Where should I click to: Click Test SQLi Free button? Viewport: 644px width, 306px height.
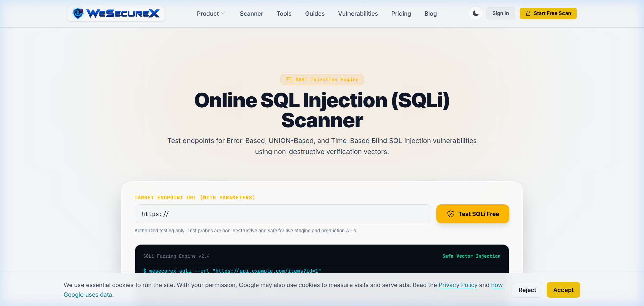pyautogui.click(x=473, y=214)
